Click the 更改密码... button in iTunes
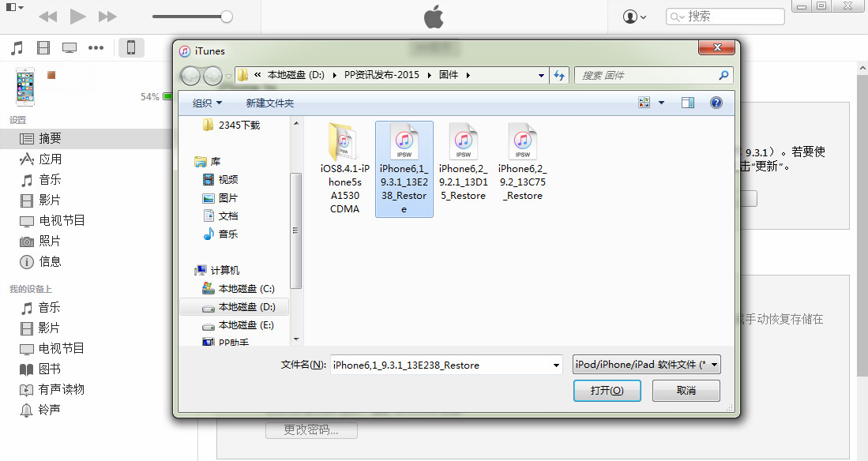Screen dimensions: 868x461 click(311, 430)
